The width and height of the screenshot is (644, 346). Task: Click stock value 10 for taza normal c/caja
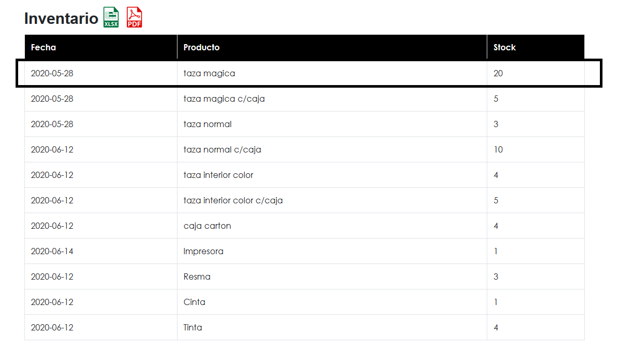(536, 149)
